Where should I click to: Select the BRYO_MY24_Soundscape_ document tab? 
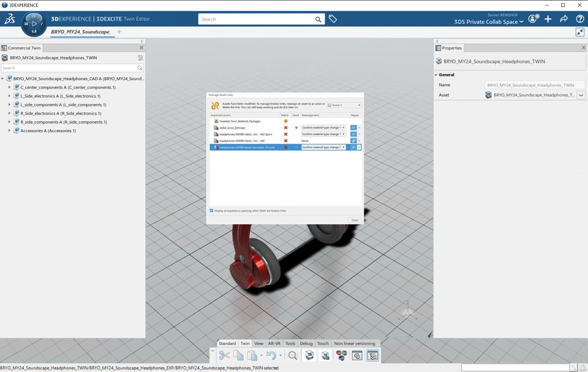tap(81, 32)
